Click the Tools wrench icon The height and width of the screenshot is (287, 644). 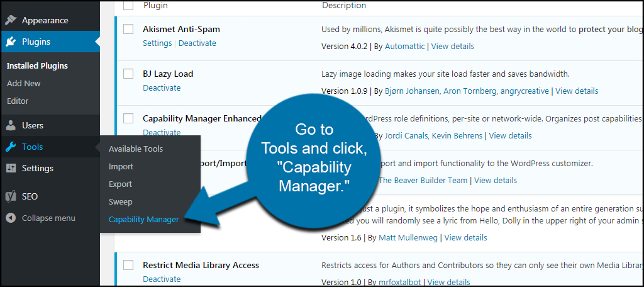11,147
